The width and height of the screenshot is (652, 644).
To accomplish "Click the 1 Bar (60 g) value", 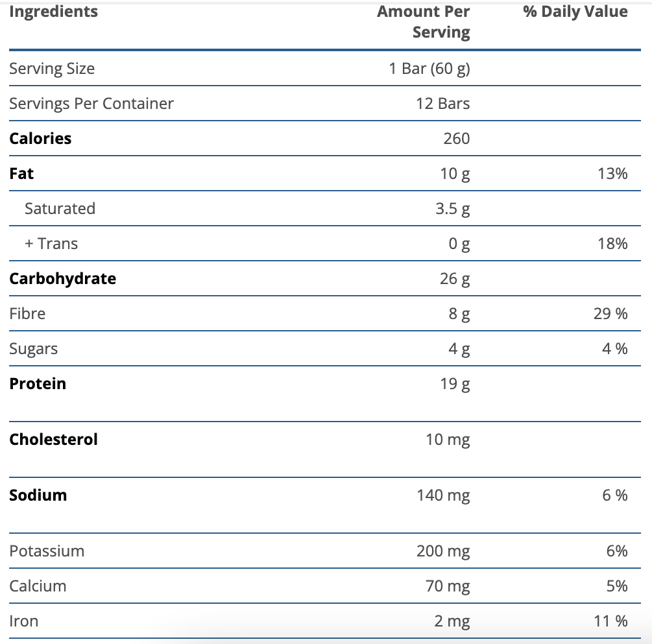I will pyautogui.click(x=429, y=69).
